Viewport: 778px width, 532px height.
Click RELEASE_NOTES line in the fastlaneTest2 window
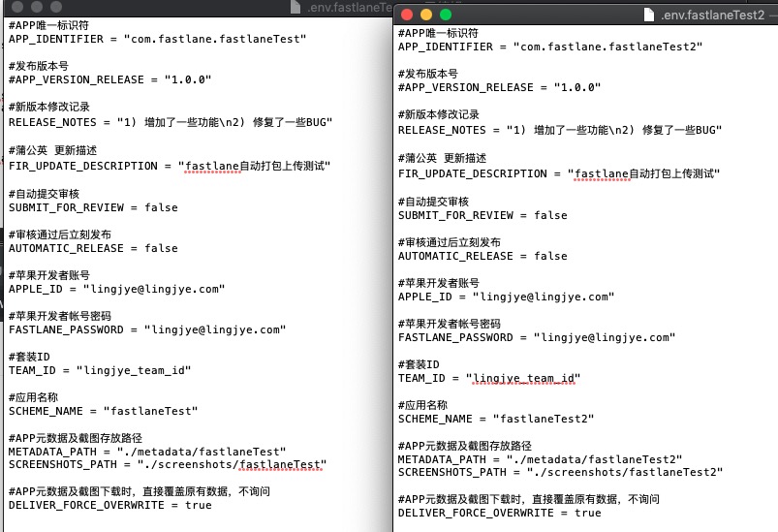(560, 131)
